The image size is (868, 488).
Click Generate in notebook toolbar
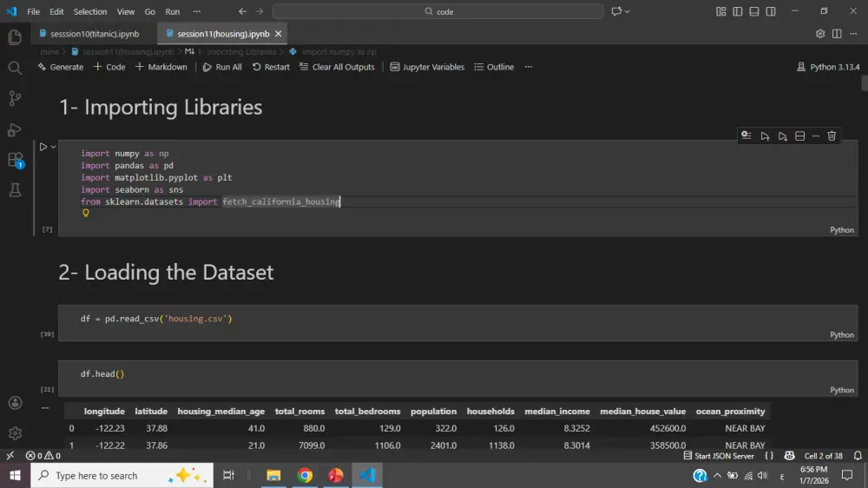[61, 67]
